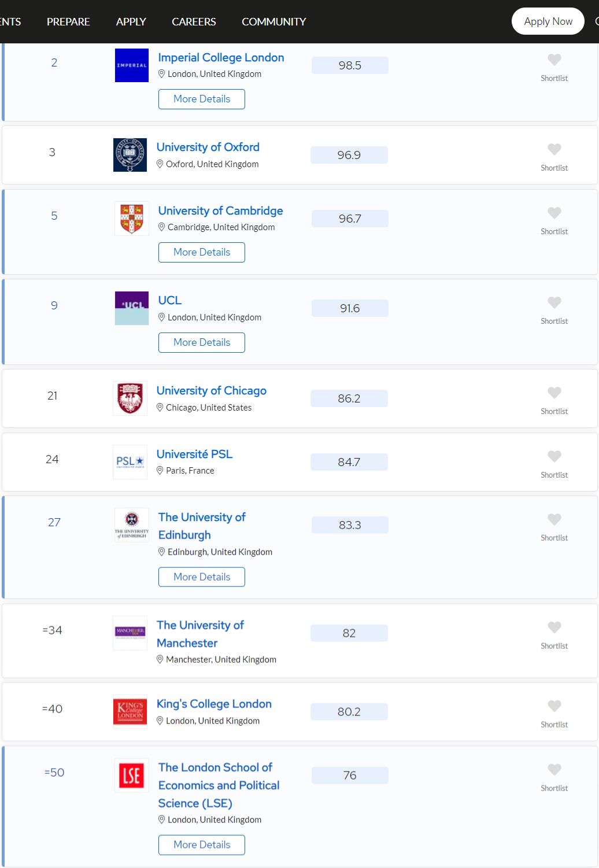Expand the PREPARE navigation dropdown
The height and width of the screenshot is (868, 599).
tap(68, 21)
